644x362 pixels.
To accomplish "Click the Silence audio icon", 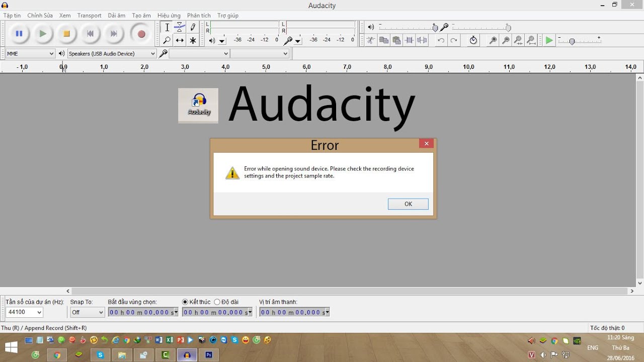I will tap(422, 40).
